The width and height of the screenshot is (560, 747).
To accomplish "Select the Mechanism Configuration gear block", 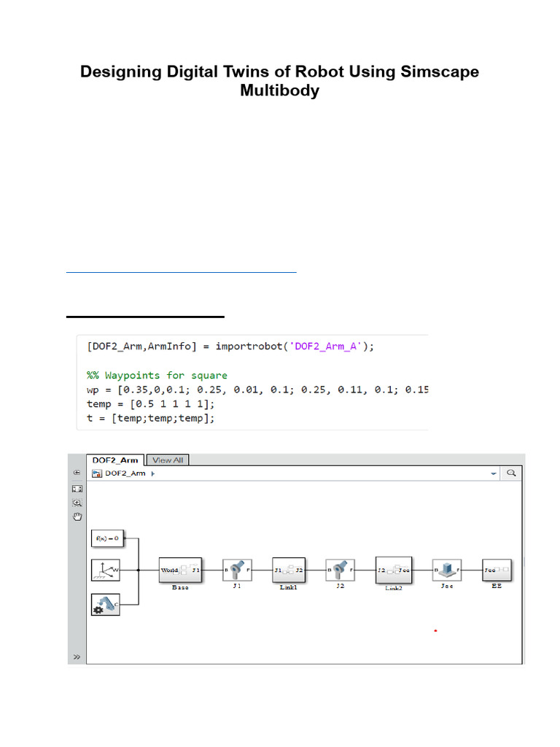I will coord(106,605).
